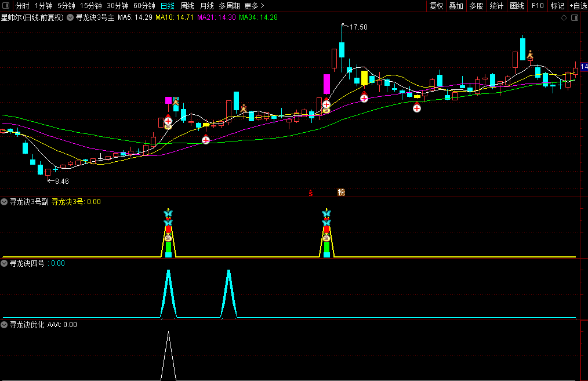588x381 pixels.
Task: Click the red S marker below chart
Action: click(311, 193)
